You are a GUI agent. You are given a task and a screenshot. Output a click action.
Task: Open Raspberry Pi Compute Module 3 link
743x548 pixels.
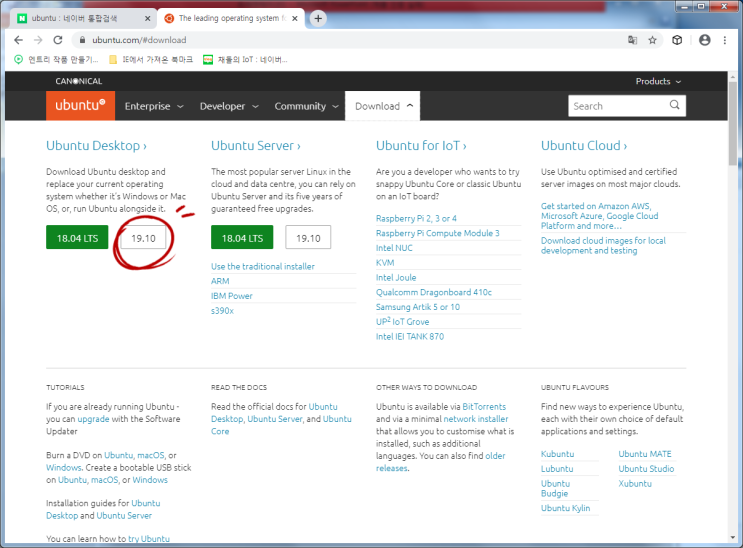[x=437, y=233]
